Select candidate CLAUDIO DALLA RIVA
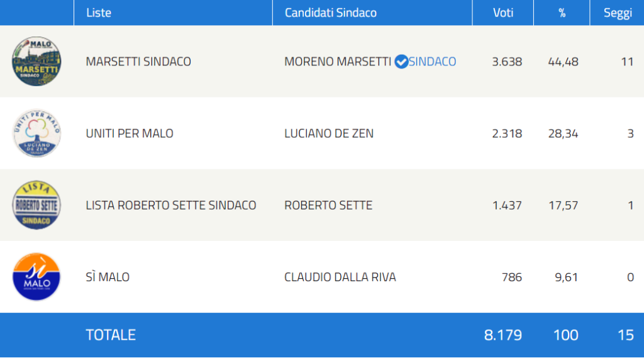The width and height of the screenshot is (644, 358). point(340,277)
